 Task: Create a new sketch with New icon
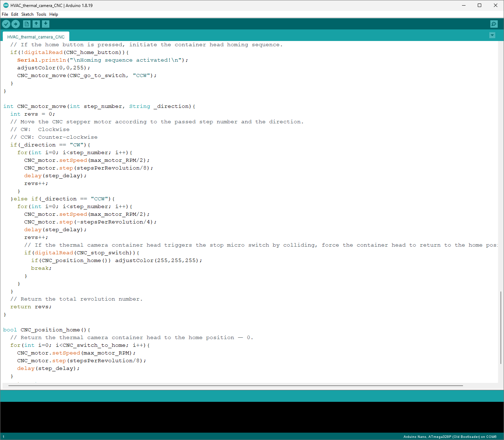27,24
